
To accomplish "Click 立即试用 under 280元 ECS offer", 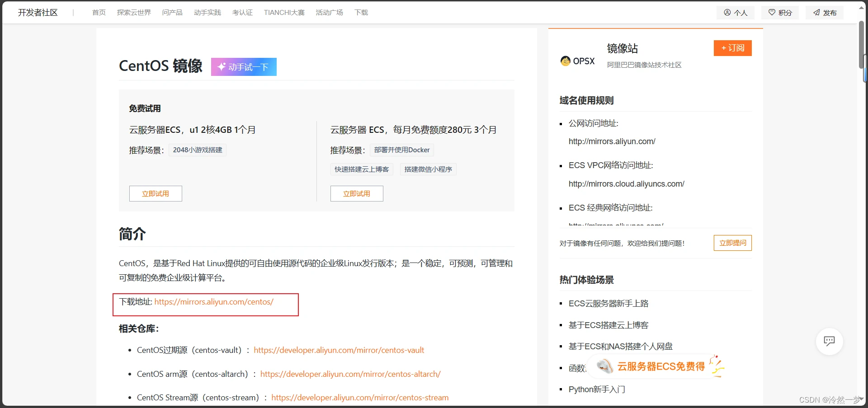I will click(x=357, y=193).
